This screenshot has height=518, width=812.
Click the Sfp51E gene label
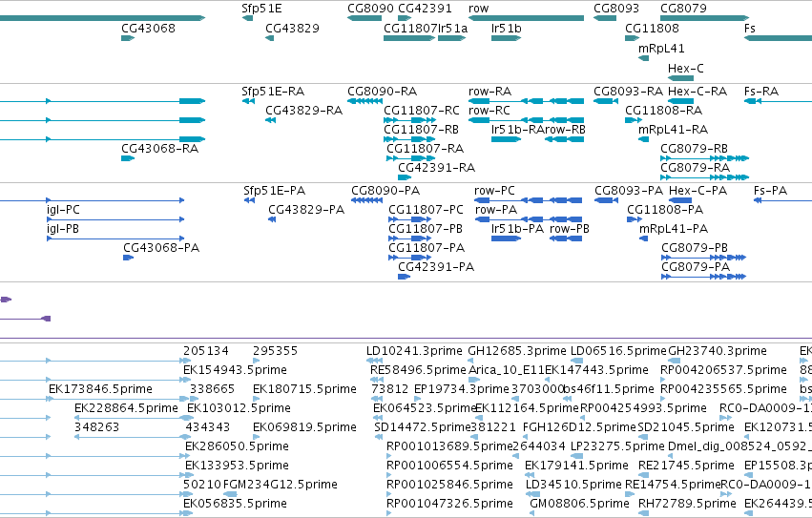click(x=261, y=9)
